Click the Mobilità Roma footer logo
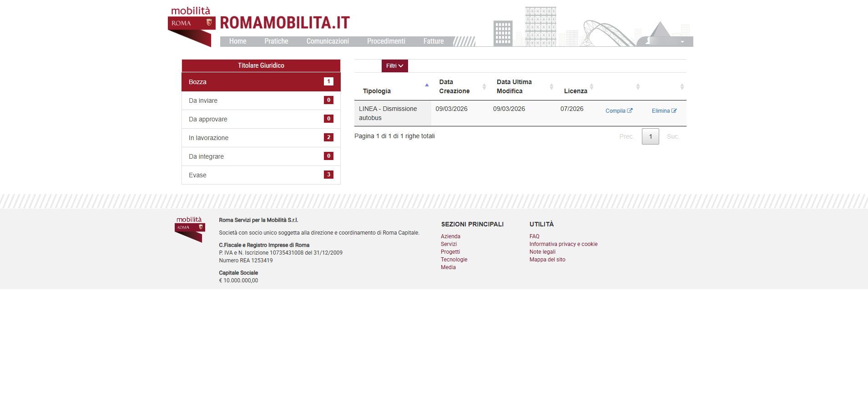This screenshot has width=868, height=401. click(190, 230)
